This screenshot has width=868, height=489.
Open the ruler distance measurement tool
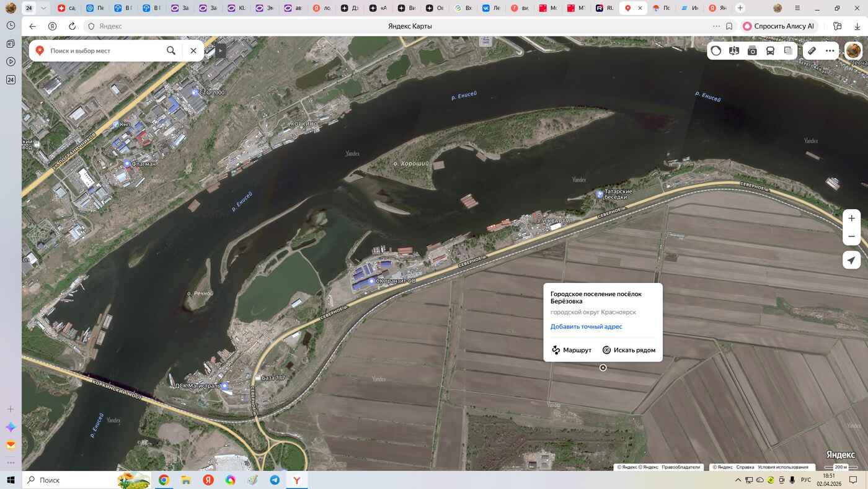tap(812, 51)
